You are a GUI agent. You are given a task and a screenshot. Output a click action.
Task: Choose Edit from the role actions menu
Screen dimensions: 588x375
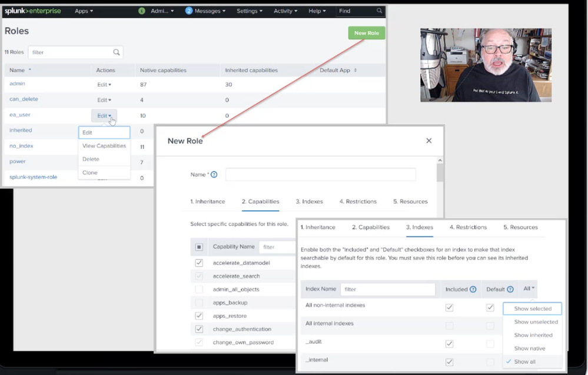104,132
